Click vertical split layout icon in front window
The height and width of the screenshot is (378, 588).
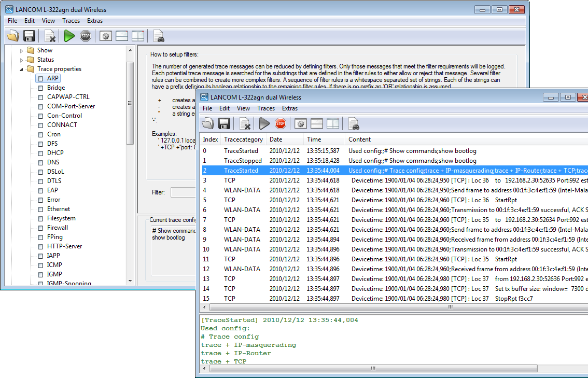pyautogui.click(x=333, y=123)
